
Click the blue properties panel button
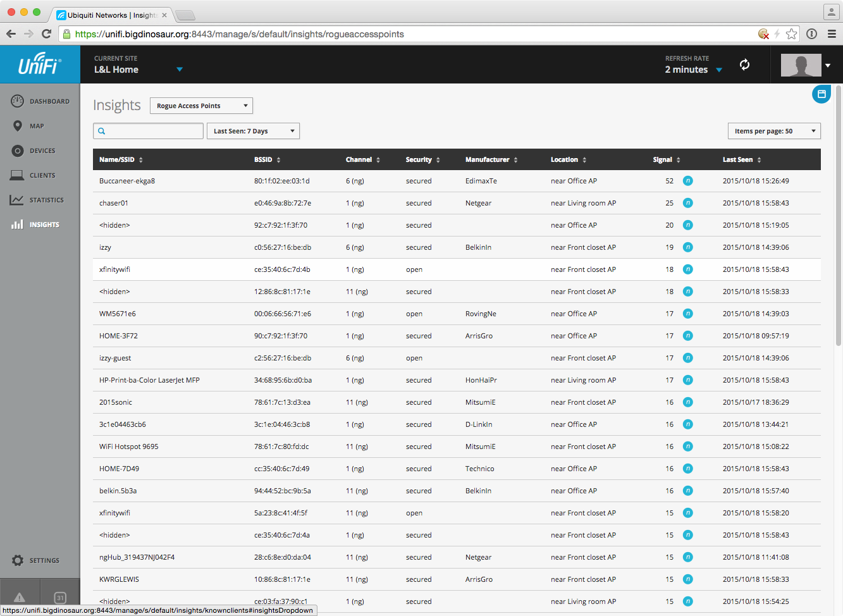pyautogui.click(x=821, y=94)
